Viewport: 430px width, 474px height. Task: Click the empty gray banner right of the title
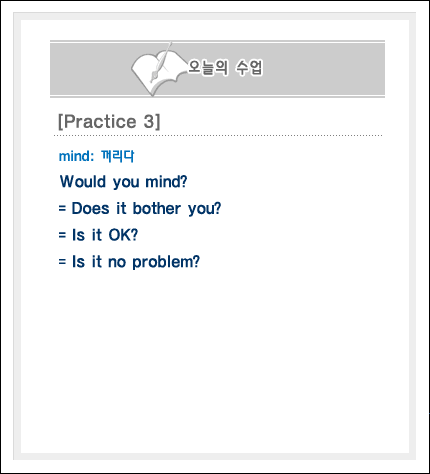[x=323, y=69]
